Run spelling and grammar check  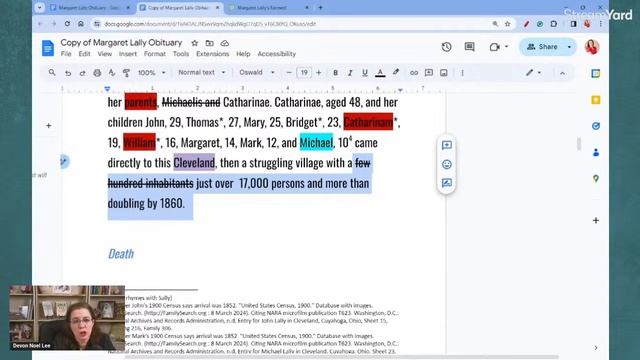112,73
